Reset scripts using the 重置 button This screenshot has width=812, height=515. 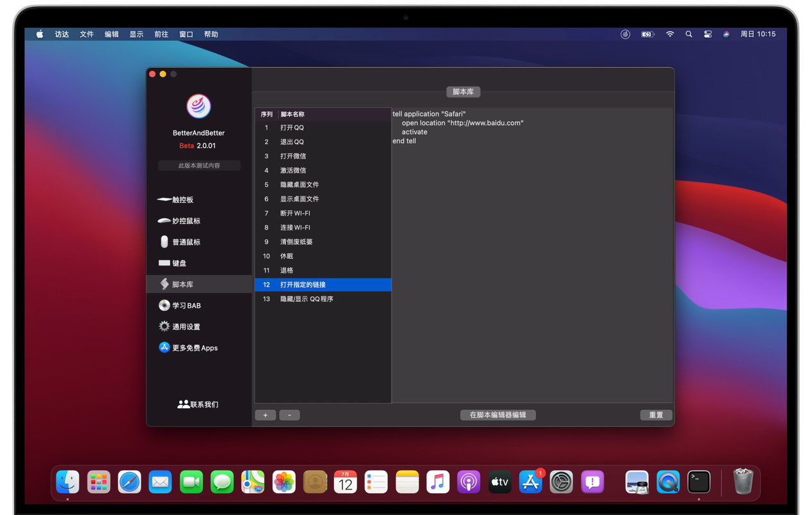(x=655, y=415)
